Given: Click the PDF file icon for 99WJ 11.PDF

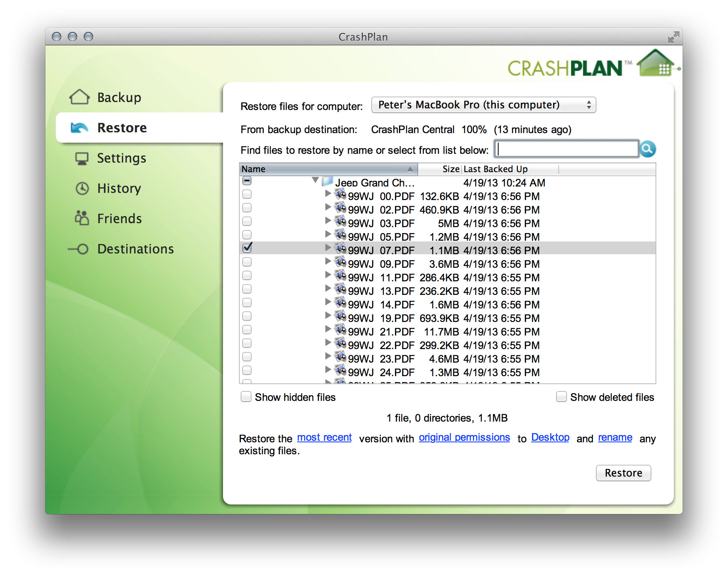Looking at the screenshot, I should pos(340,275).
